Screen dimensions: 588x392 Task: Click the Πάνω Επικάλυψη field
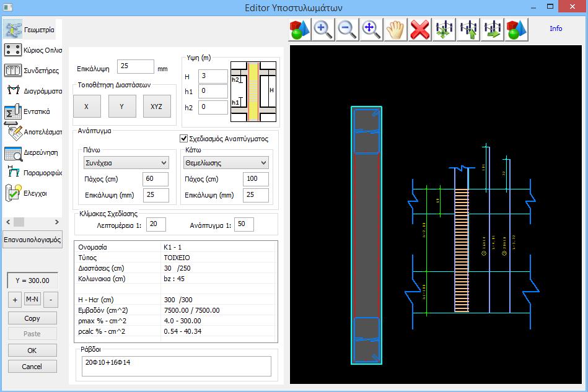click(x=156, y=195)
